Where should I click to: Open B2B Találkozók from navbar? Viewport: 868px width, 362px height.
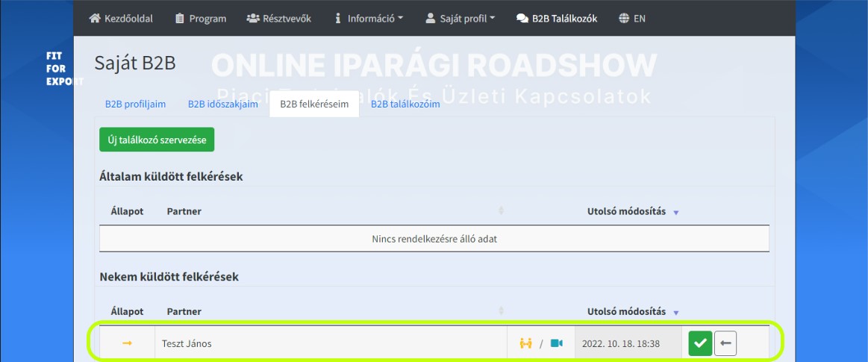click(556, 18)
